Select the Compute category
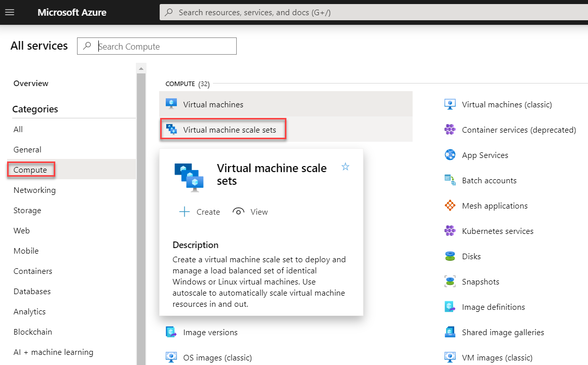This screenshot has width=588, height=365. (x=30, y=170)
